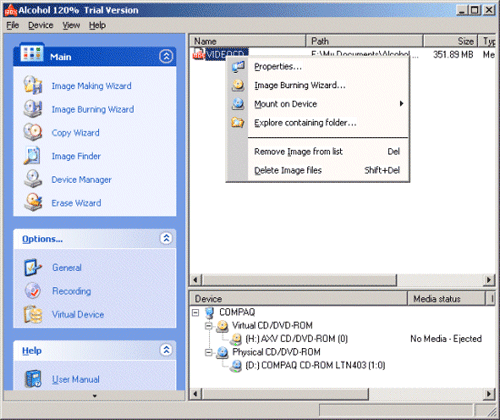Open the Help menu in menu bar

(97, 25)
